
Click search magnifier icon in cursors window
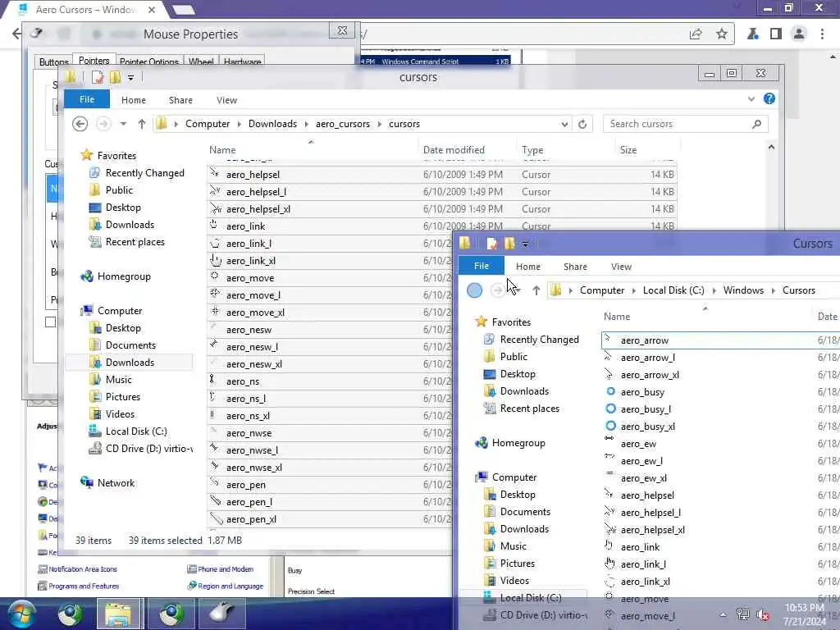(x=756, y=124)
